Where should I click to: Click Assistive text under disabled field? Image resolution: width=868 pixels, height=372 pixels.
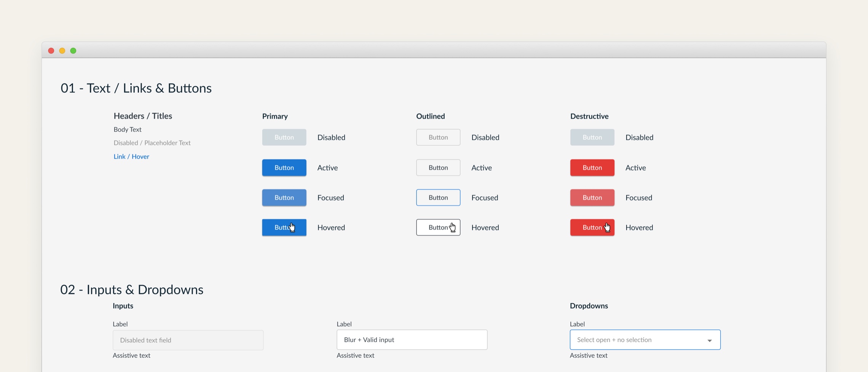point(131,355)
